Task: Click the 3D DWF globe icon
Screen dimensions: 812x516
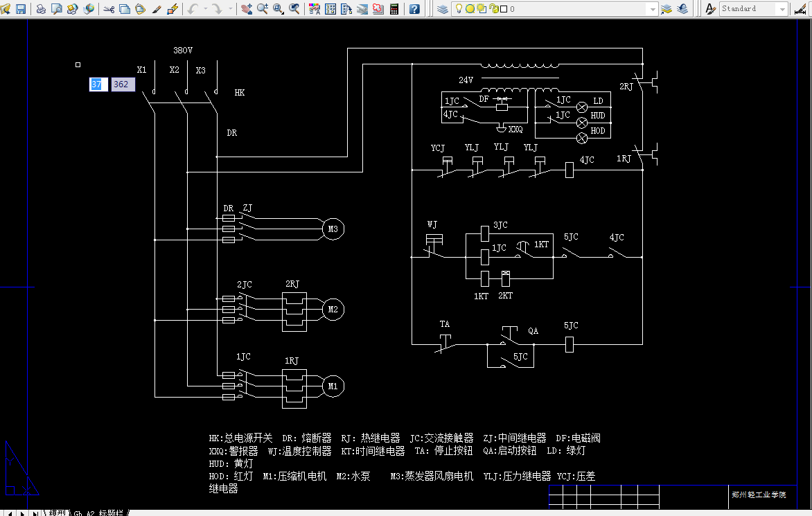Action: click(x=89, y=9)
